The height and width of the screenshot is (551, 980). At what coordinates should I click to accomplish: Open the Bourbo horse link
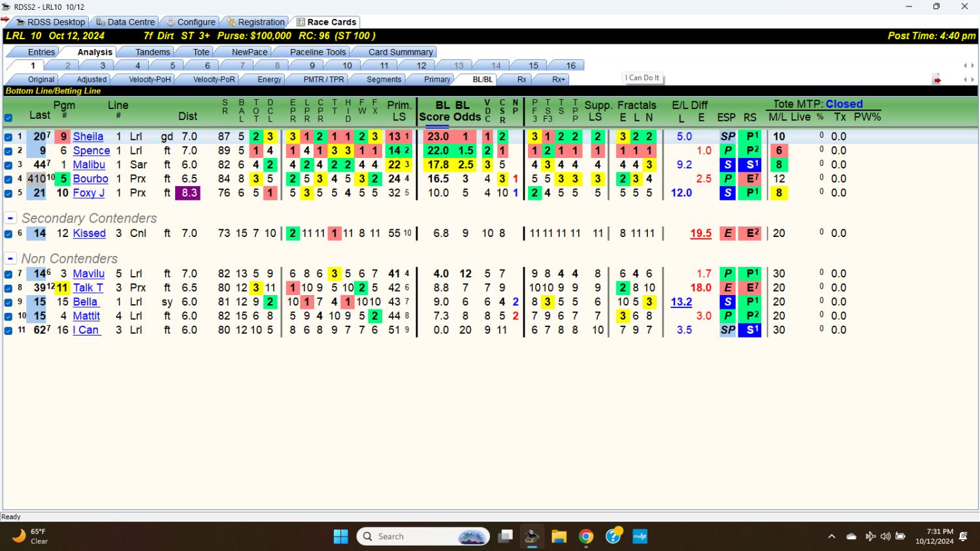pyautogui.click(x=90, y=179)
